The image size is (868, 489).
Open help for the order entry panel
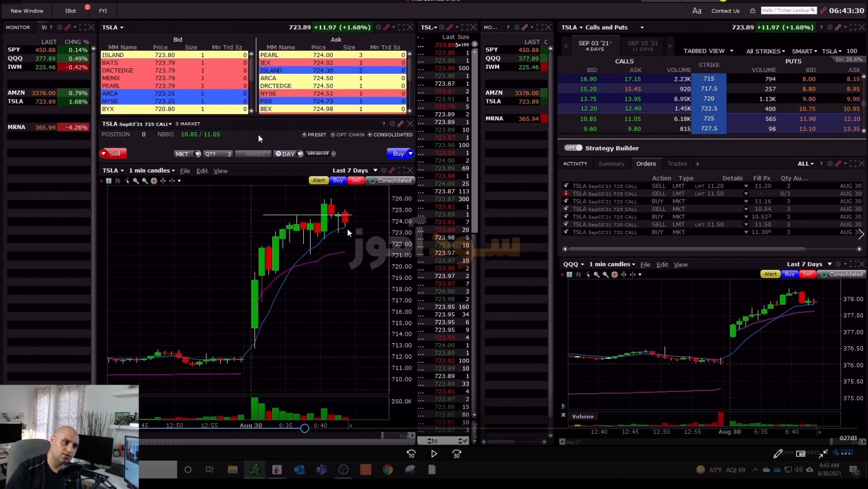(x=384, y=123)
